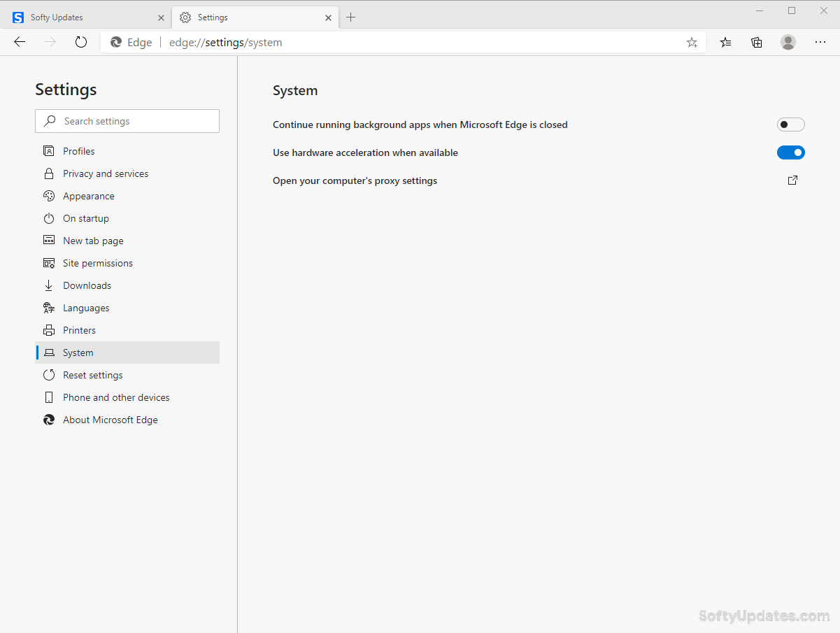This screenshot has width=840, height=633.
Task: Click the Profiles sidebar icon
Action: point(49,151)
